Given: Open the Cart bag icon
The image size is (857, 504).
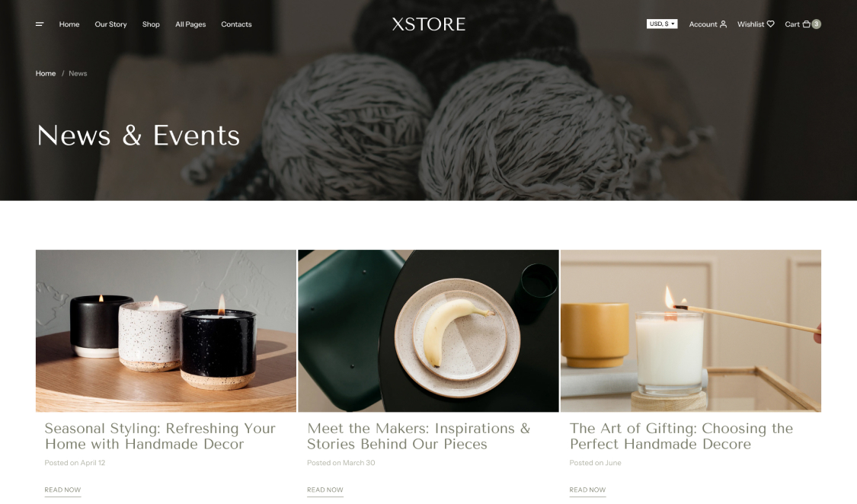Looking at the screenshot, I should coord(806,24).
